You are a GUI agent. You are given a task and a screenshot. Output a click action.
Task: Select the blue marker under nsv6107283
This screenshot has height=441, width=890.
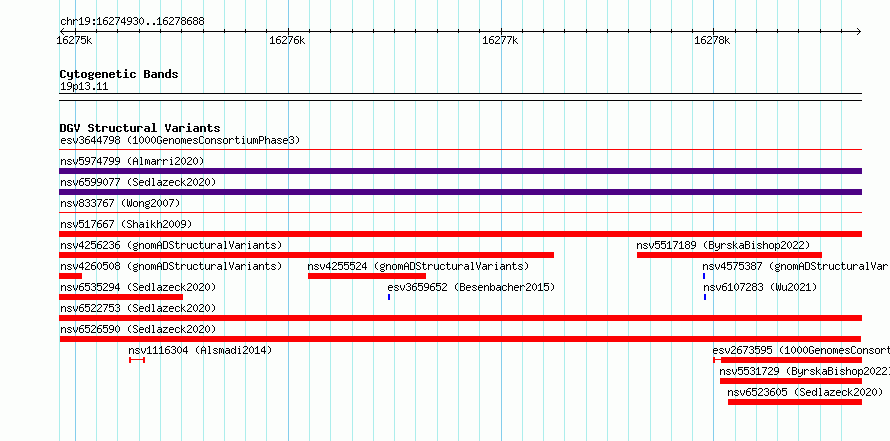[x=705, y=297]
